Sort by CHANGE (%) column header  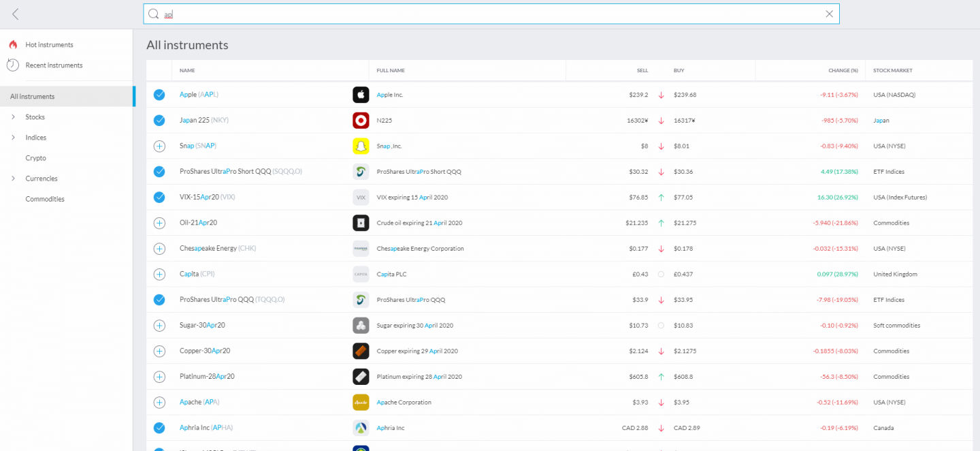click(x=843, y=70)
